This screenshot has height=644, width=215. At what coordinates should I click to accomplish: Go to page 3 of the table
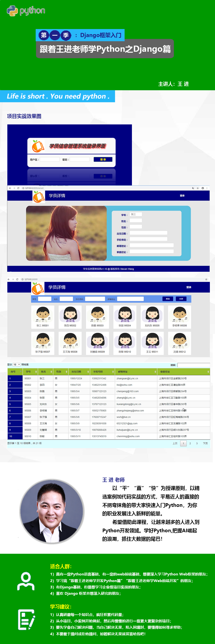[x=197, y=443]
